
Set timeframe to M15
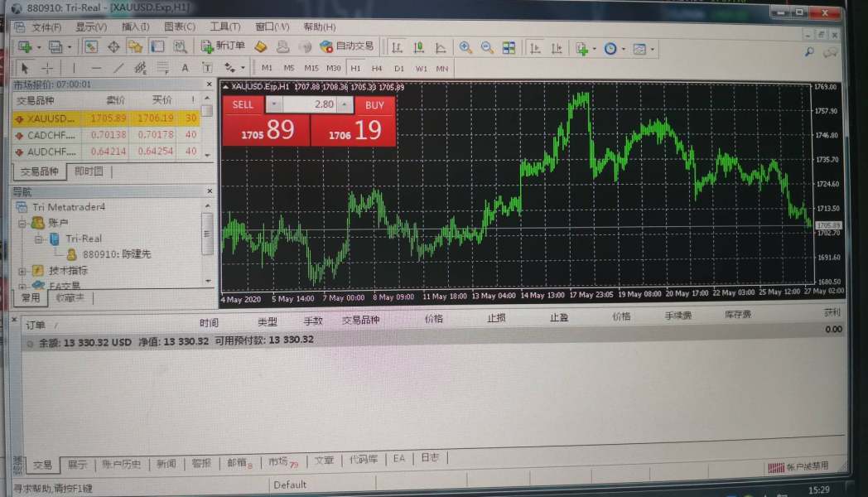[x=311, y=68]
